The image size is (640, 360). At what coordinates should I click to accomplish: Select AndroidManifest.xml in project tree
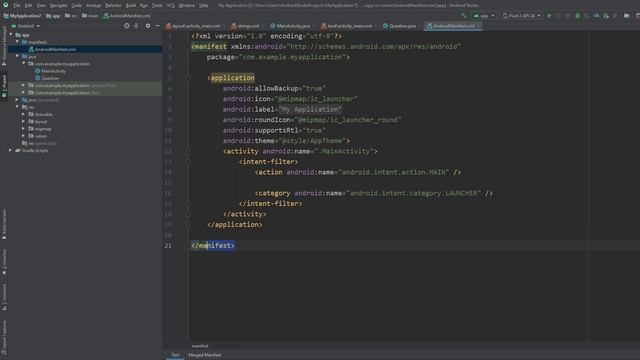(x=55, y=49)
